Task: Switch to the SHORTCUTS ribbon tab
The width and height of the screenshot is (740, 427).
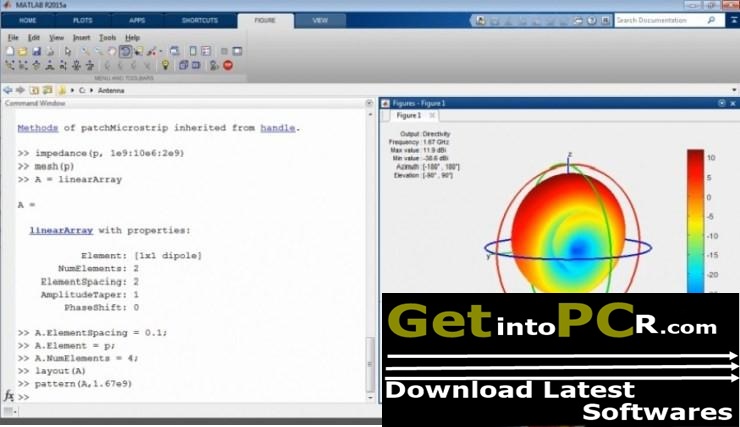Action: click(200, 20)
